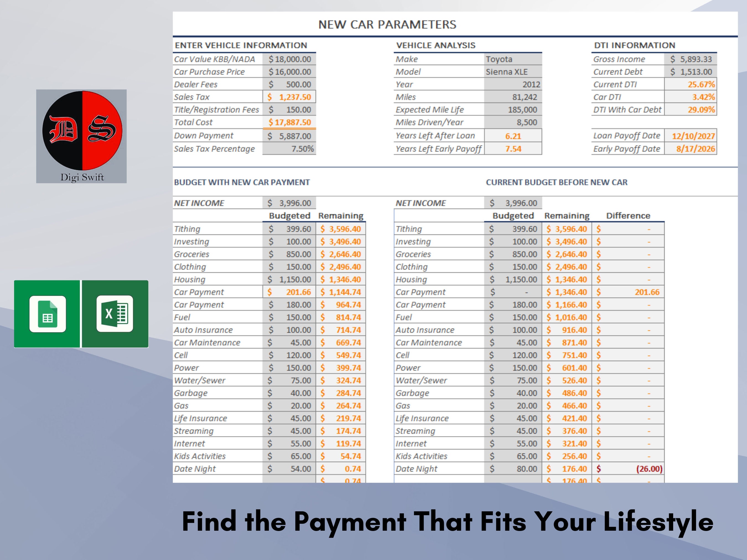Select the Down Payment 5,887.00 cell

289,136
